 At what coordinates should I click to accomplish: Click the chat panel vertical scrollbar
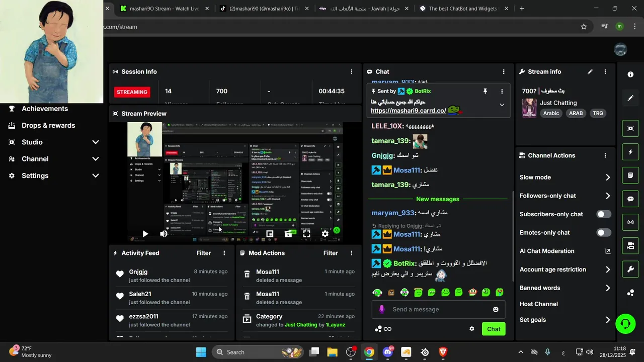click(513, 236)
